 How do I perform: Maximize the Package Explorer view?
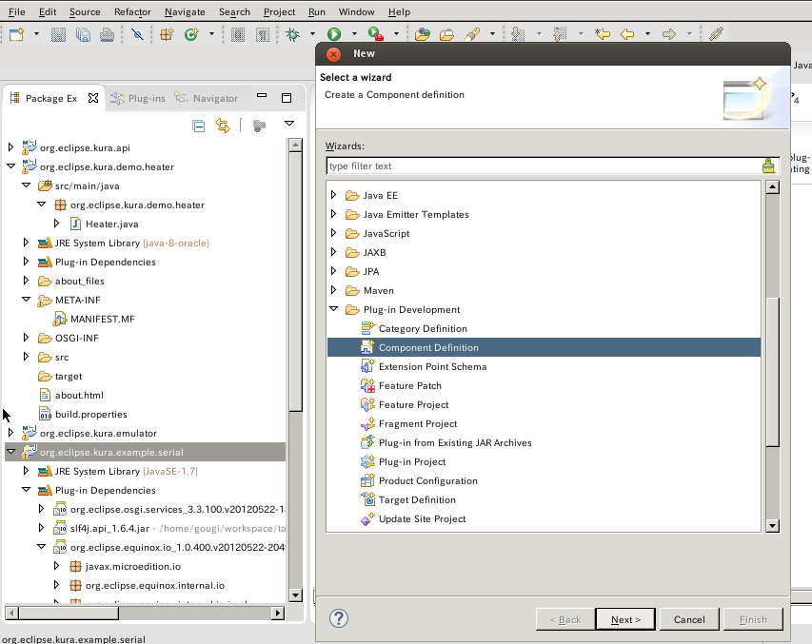(287, 98)
